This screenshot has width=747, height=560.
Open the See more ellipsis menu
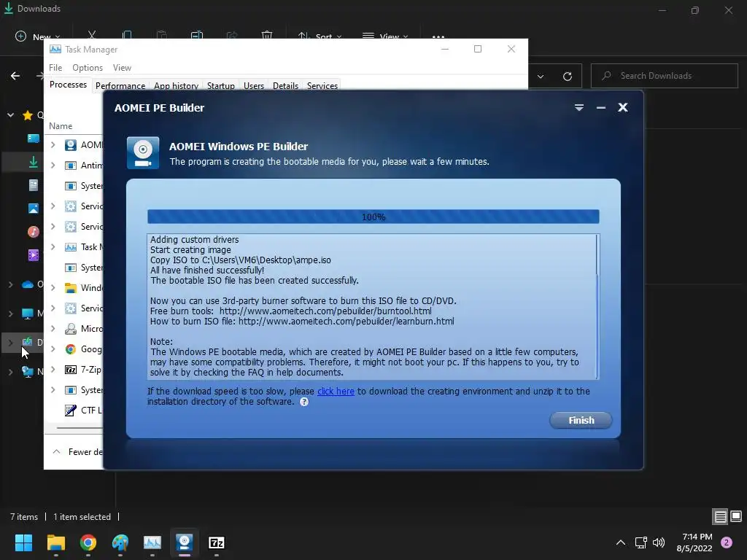(x=438, y=36)
